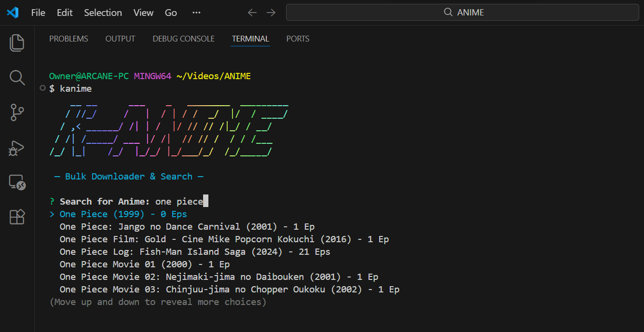Open the Go menu
The image size is (644, 332).
tap(171, 13)
